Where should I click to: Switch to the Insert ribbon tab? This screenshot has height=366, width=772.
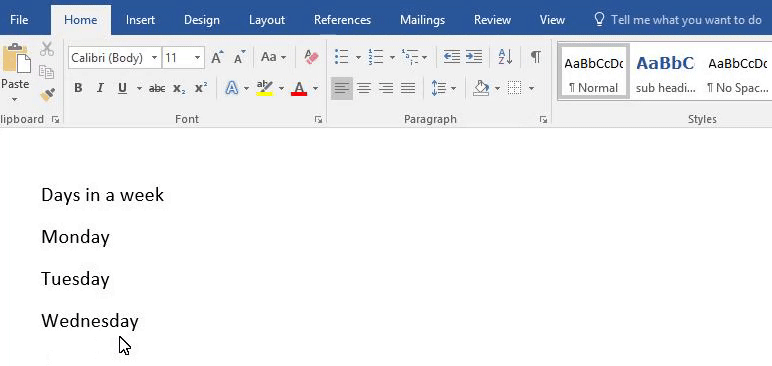(x=140, y=20)
